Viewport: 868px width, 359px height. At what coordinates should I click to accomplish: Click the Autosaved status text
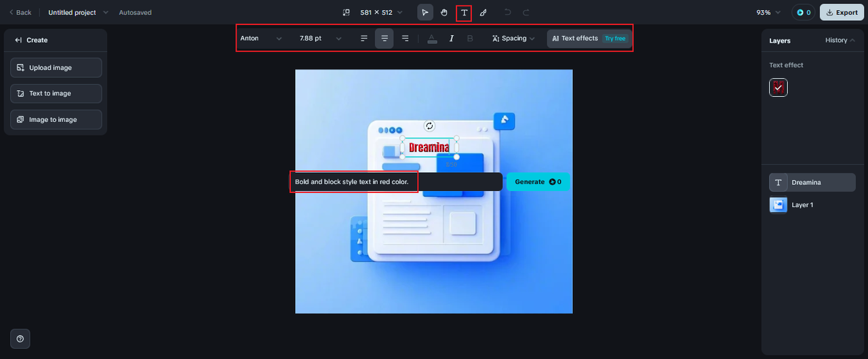136,12
